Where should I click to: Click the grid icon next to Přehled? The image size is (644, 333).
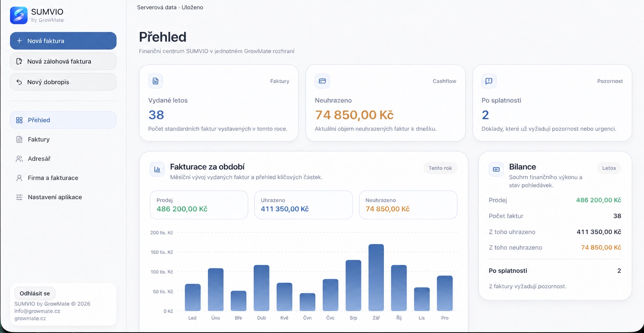[x=19, y=120]
